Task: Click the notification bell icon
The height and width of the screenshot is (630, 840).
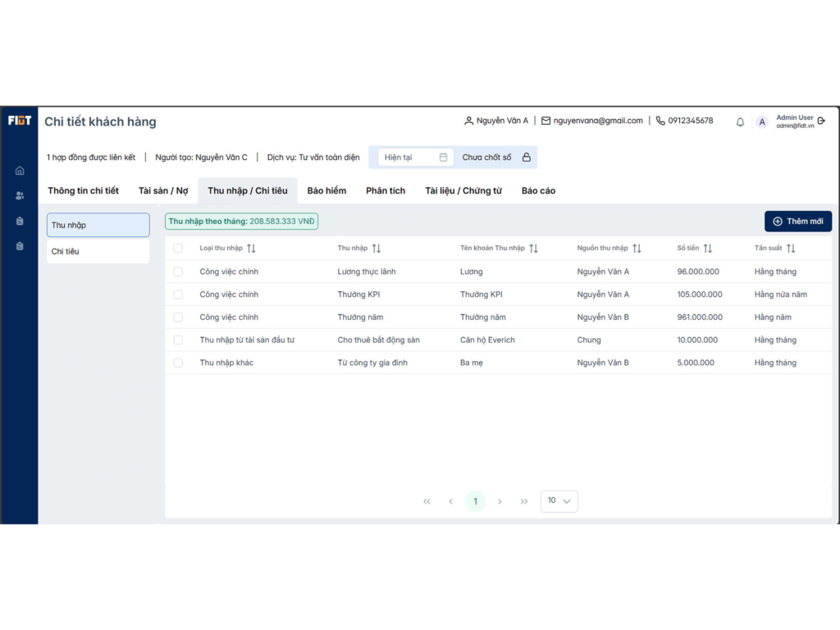Action: pos(740,122)
